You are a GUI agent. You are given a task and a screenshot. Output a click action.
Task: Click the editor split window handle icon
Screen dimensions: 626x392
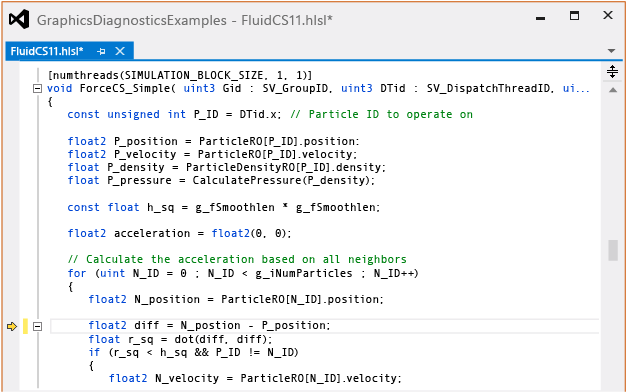click(612, 71)
